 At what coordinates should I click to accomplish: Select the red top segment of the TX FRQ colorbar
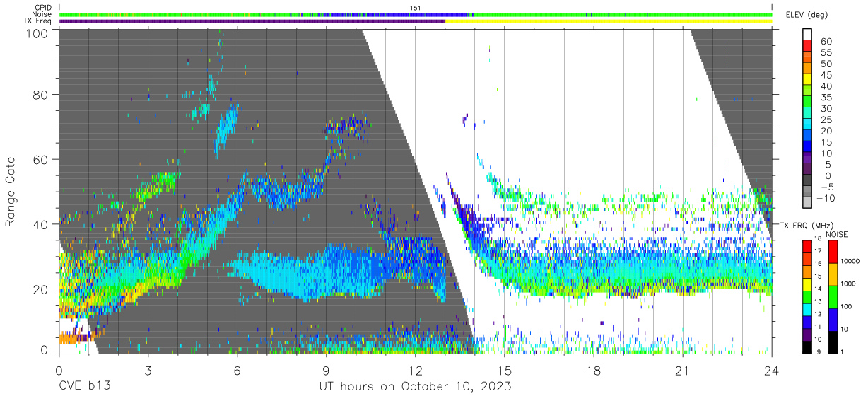point(809,246)
